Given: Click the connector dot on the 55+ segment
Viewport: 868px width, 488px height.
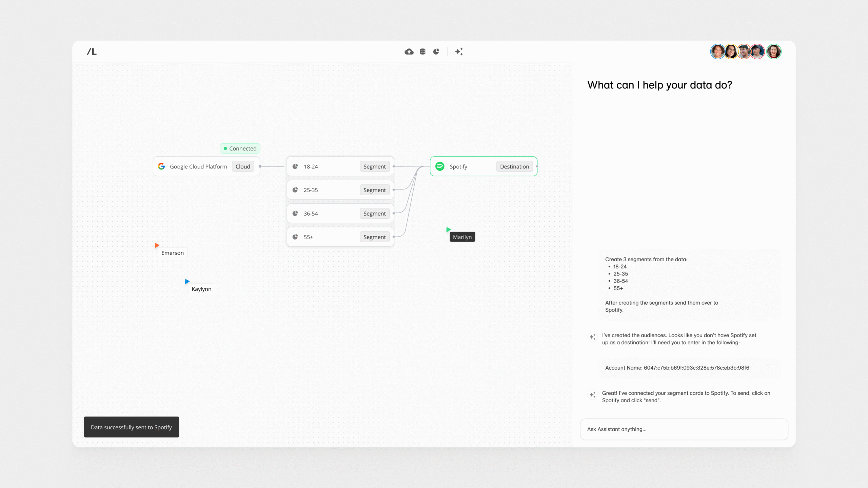Looking at the screenshot, I should pos(394,237).
